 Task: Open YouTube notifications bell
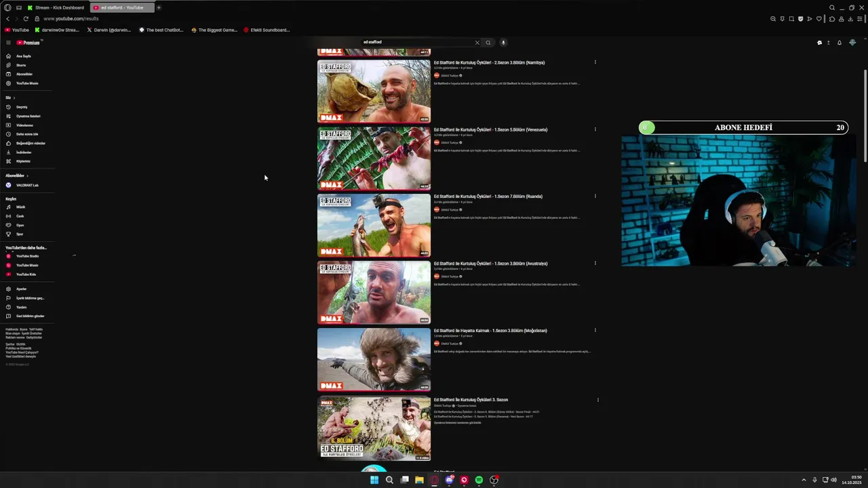click(839, 43)
